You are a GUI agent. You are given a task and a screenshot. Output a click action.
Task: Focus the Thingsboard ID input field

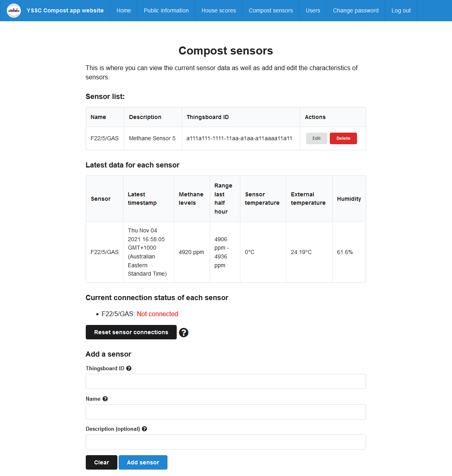(226, 381)
